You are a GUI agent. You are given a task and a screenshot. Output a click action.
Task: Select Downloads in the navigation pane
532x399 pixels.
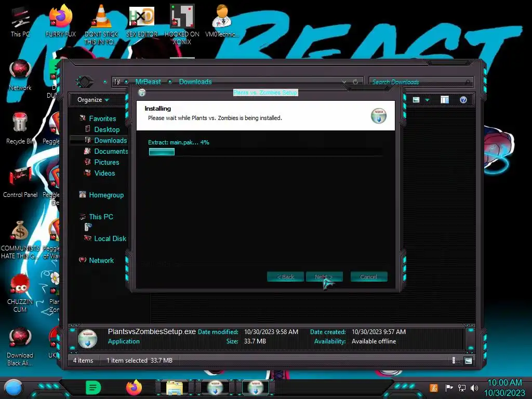[x=111, y=140]
